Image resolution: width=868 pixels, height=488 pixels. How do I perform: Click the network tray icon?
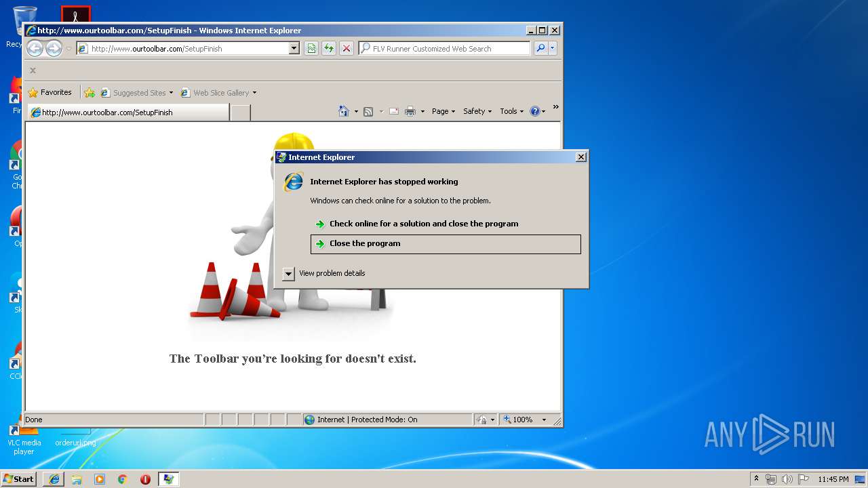771,479
